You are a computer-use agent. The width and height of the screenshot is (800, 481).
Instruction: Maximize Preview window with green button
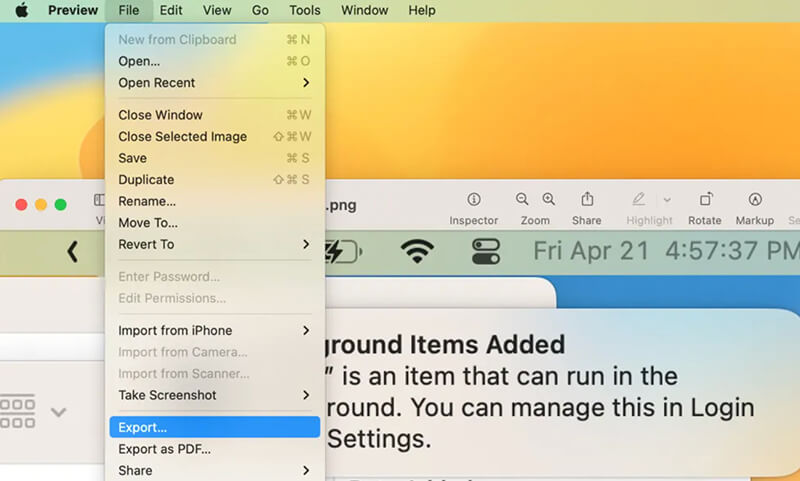pos(61,205)
